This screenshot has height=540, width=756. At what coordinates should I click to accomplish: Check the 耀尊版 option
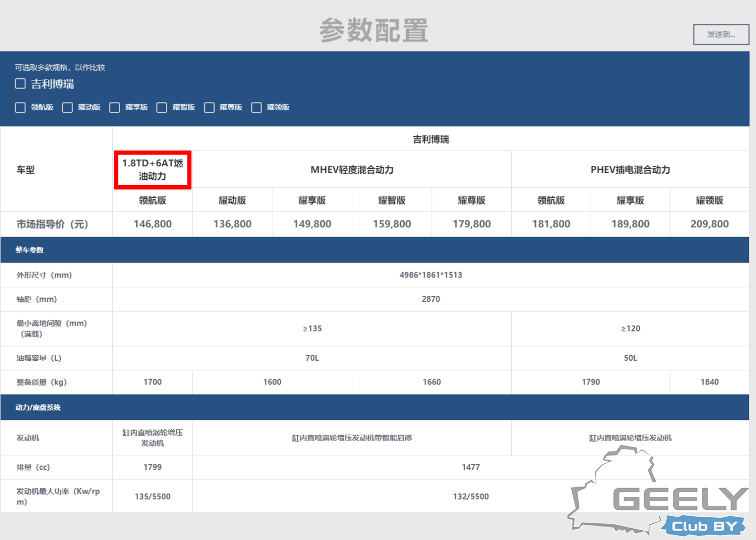209,107
